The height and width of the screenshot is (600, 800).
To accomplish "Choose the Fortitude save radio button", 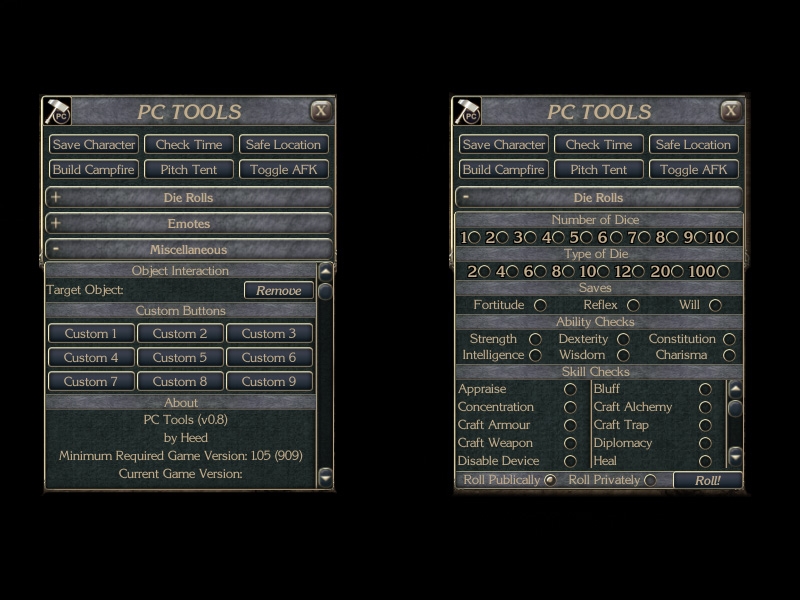I will 540,305.
